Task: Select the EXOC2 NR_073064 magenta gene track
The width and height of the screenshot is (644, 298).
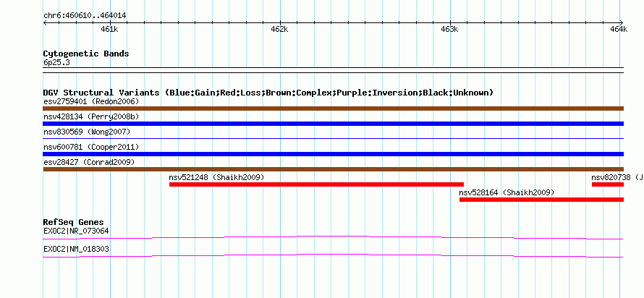Action: pyautogui.click(x=333, y=238)
